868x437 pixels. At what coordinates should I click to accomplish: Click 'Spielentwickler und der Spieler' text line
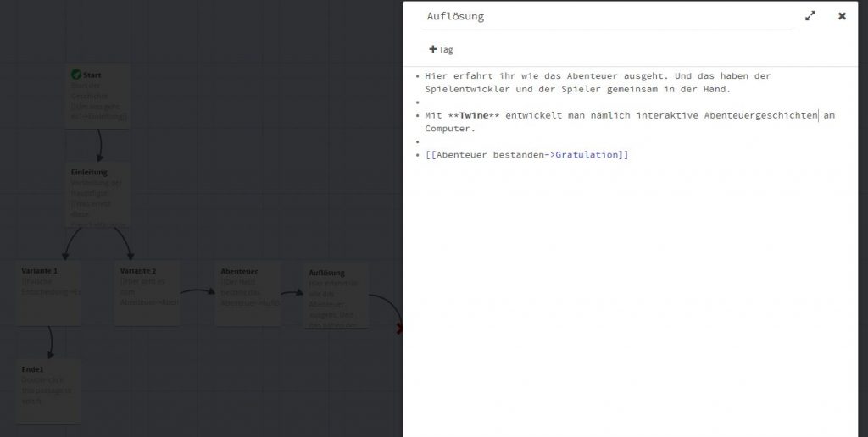pos(578,89)
